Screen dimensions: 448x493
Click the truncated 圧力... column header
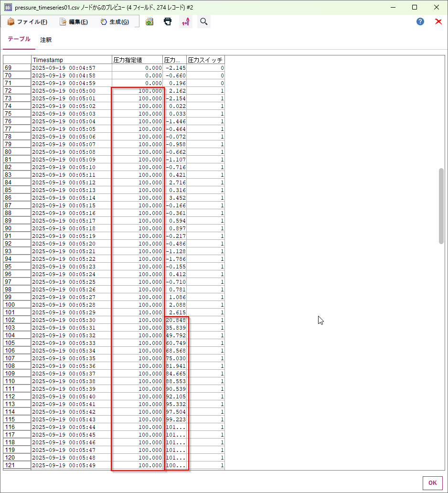[x=174, y=60]
